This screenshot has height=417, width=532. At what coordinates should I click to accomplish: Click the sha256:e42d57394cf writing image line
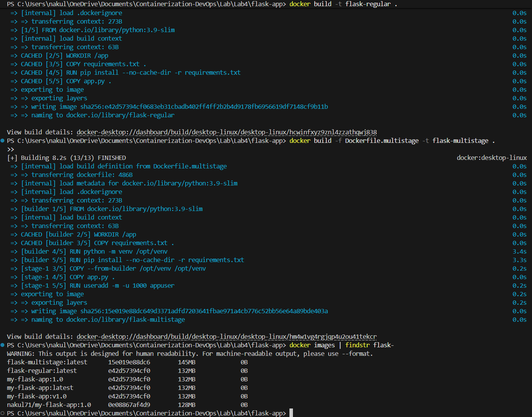[x=204, y=107]
